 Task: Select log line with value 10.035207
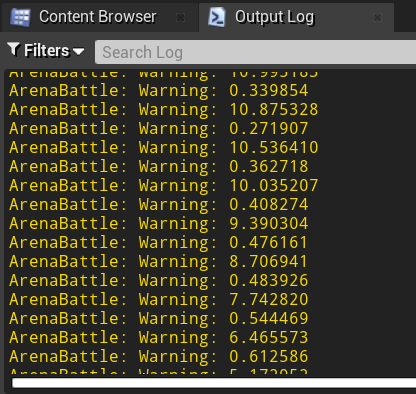click(164, 185)
